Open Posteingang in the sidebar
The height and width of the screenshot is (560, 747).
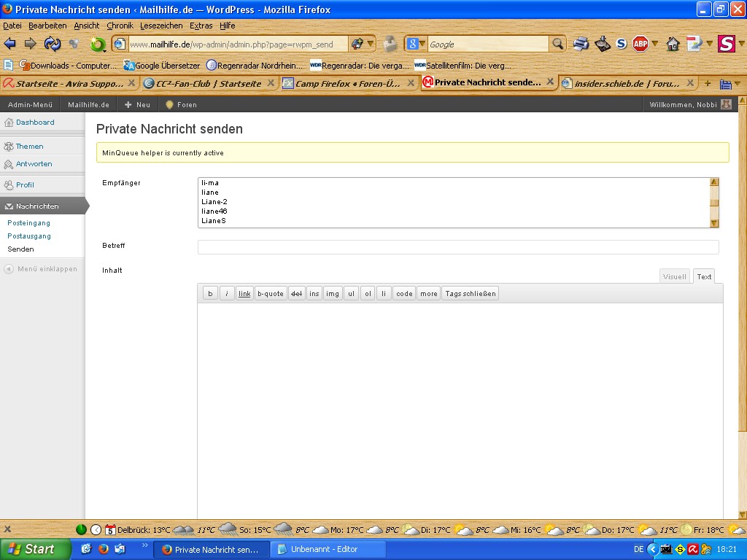[28, 223]
